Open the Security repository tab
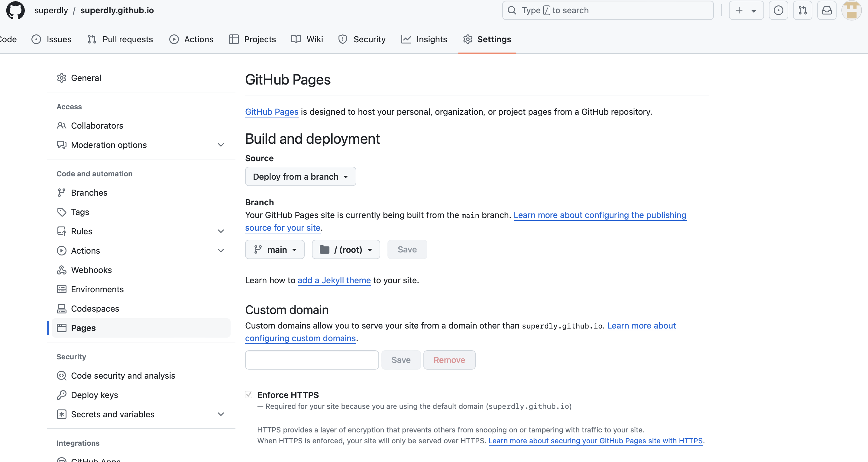The width and height of the screenshot is (868, 462). [x=362, y=39]
